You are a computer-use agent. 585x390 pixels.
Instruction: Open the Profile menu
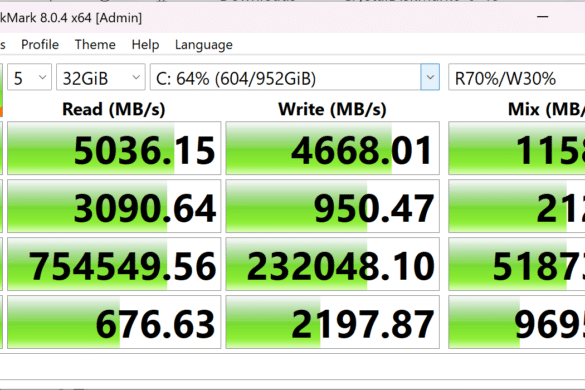pyautogui.click(x=40, y=45)
